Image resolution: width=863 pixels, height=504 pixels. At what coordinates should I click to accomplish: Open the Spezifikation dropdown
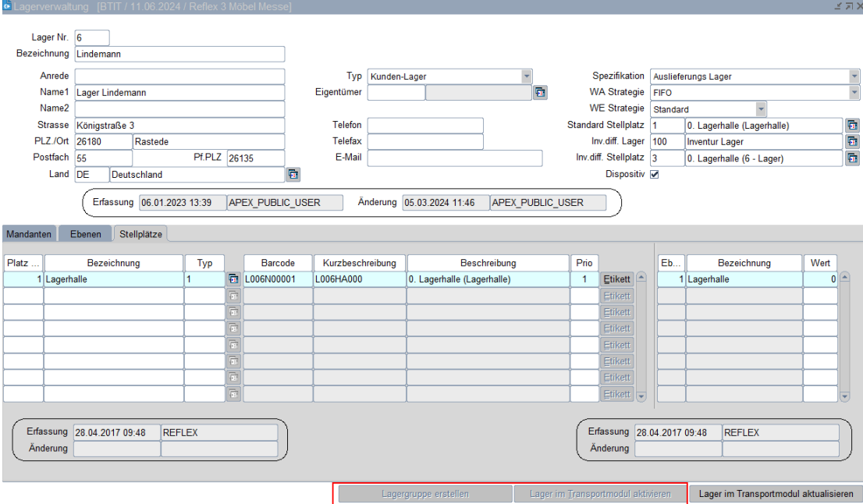[854, 76]
